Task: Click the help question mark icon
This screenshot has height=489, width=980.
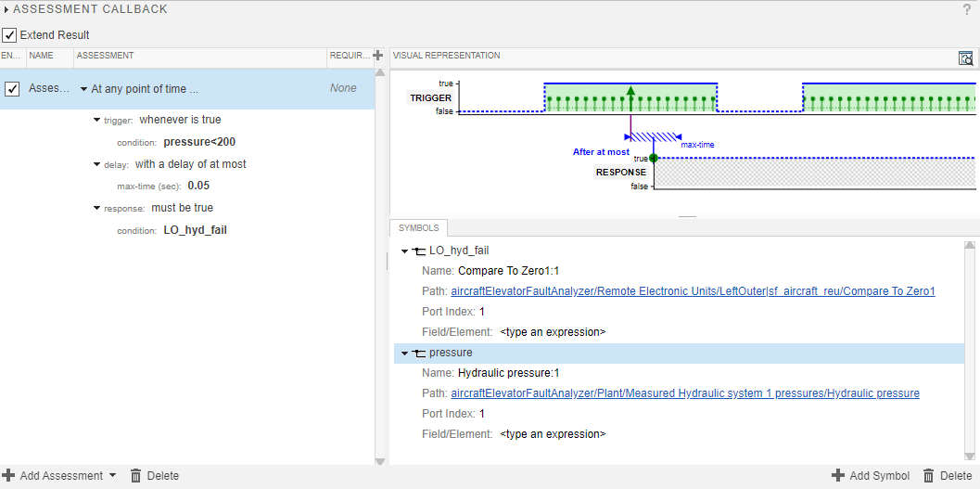Action: point(967,9)
